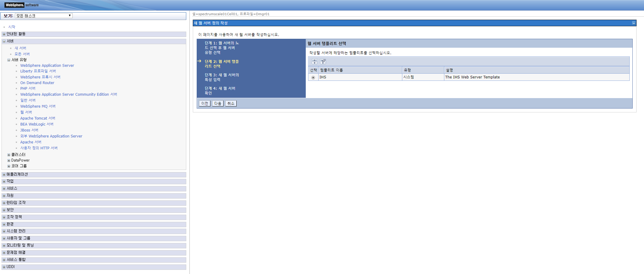The image size is (644, 274).
Task: Expand the DataPower tree node
Action: tap(9, 160)
